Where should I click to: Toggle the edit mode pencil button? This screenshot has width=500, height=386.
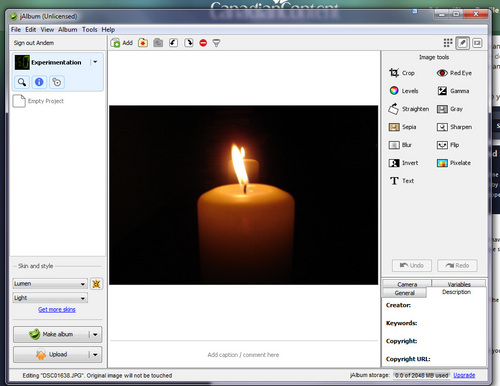pos(463,43)
